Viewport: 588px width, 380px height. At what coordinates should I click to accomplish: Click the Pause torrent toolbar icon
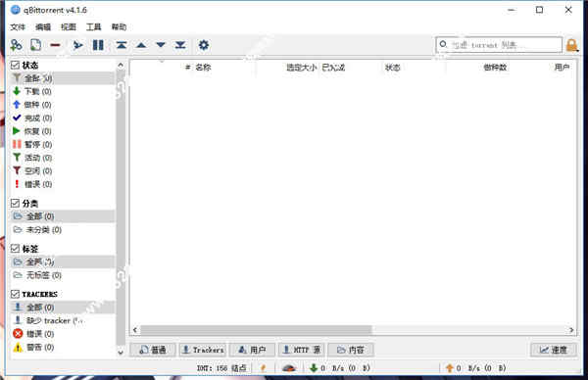(x=98, y=45)
